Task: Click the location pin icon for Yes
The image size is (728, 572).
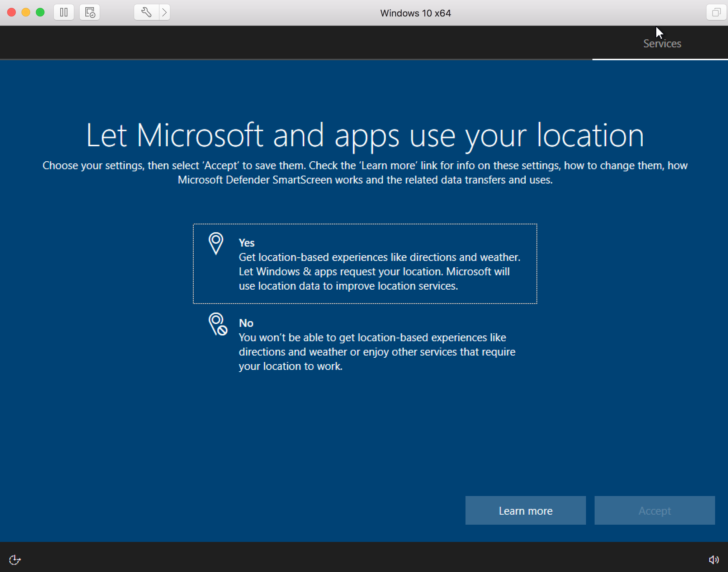Action: (x=216, y=244)
